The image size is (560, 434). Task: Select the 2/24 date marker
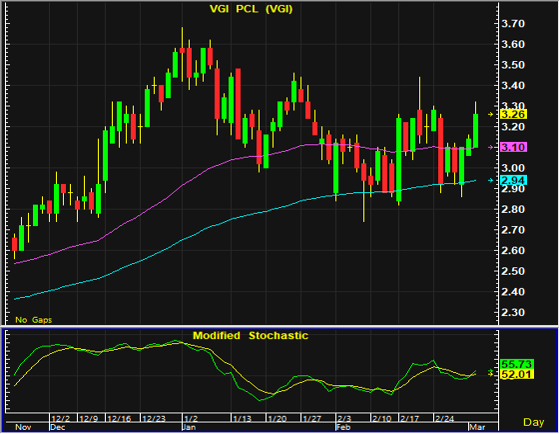point(444,419)
